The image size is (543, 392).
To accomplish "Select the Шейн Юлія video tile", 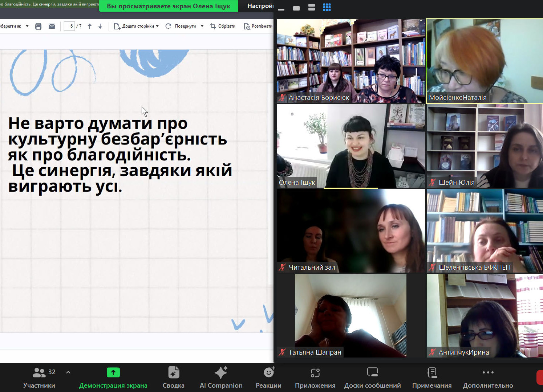I will coord(485,146).
